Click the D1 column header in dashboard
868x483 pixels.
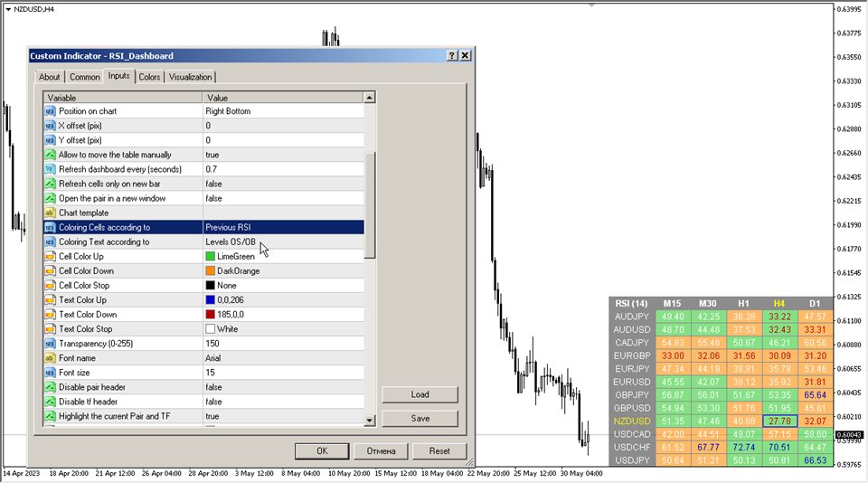point(815,304)
